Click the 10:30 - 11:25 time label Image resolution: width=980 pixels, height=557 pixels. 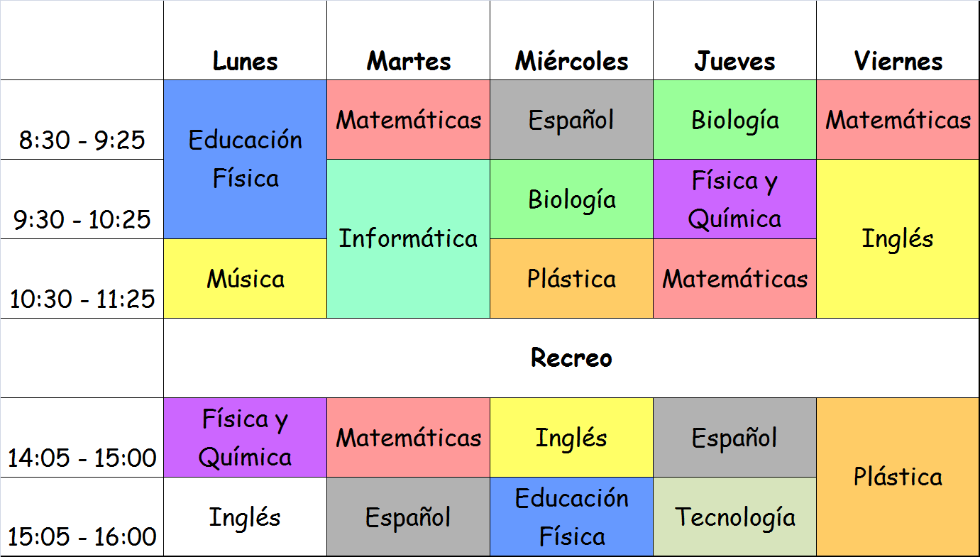pyautogui.click(x=82, y=298)
